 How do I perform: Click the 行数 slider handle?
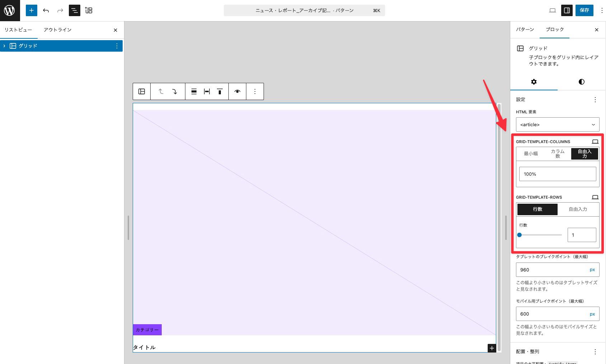tap(519, 235)
